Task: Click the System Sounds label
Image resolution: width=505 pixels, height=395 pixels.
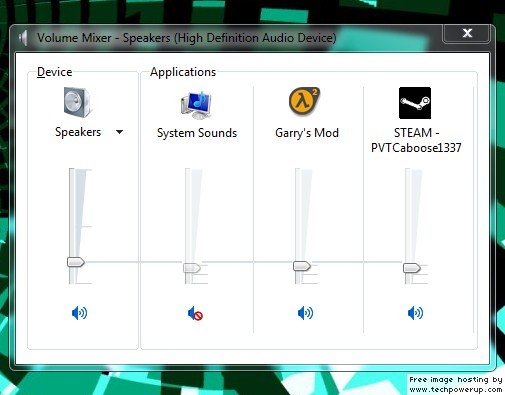Action: point(197,133)
